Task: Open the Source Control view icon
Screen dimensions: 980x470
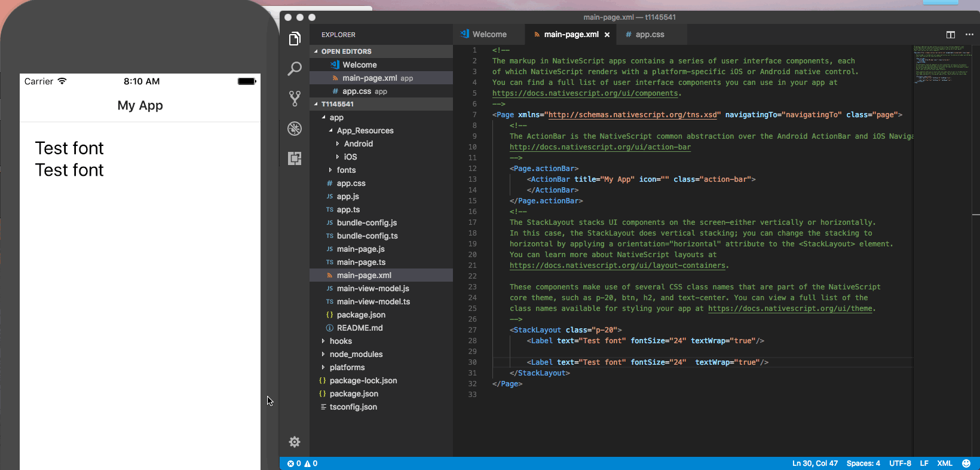Action: click(295, 99)
